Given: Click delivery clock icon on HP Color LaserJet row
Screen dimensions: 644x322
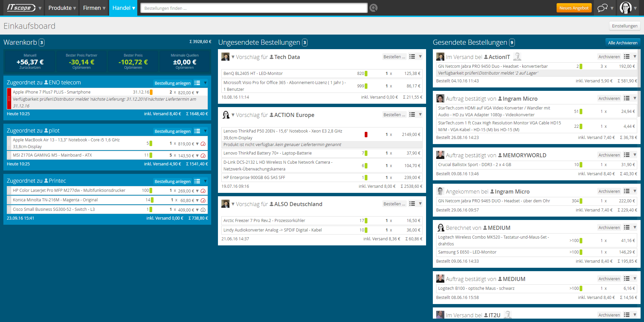Looking at the screenshot, I should click(x=203, y=191).
